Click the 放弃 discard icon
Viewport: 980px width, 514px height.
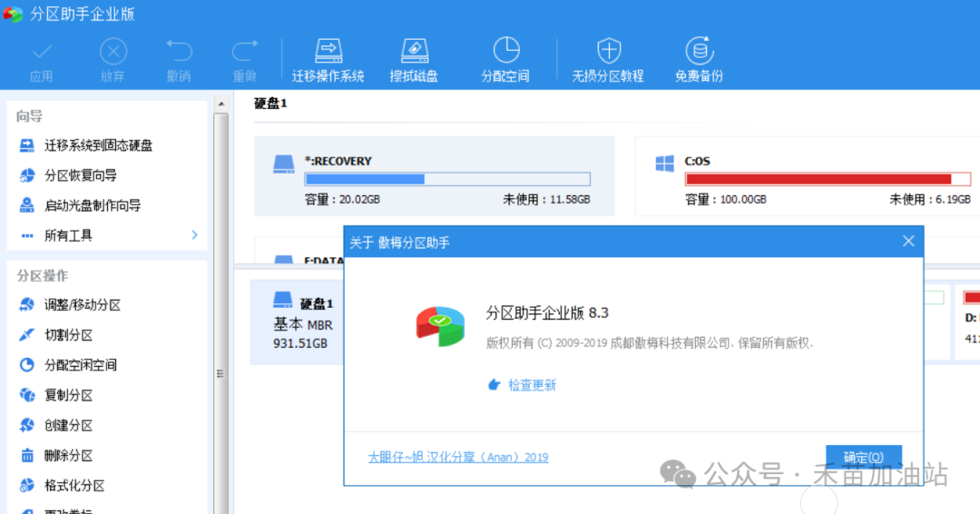[x=113, y=52]
